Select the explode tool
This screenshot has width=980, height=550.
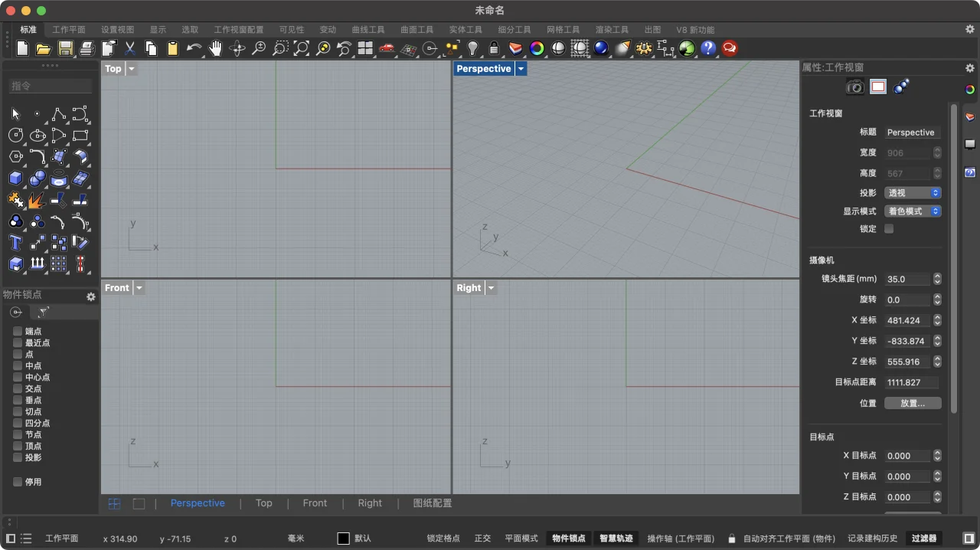[x=37, y=200]
